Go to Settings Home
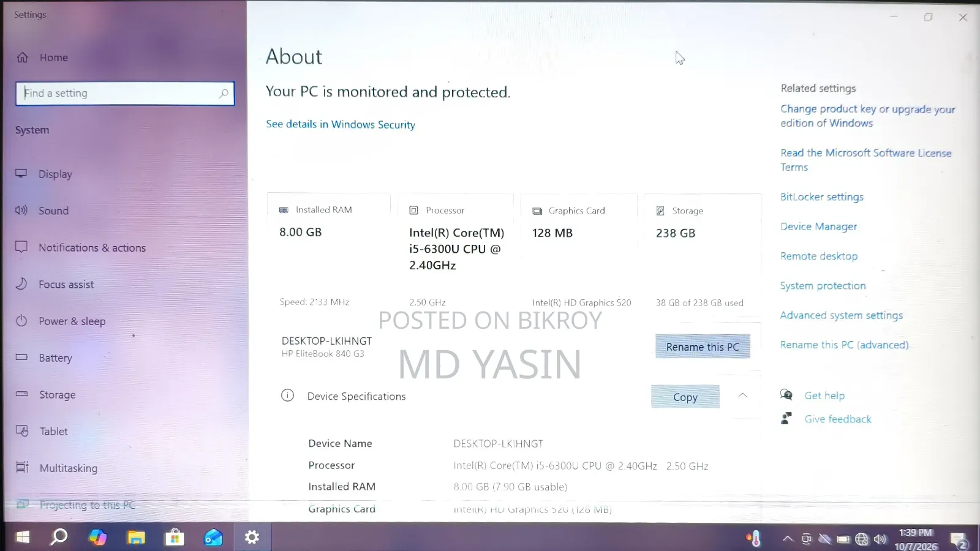Image resolution: width=980 pixels, height=551 pixels. [53, 58]
